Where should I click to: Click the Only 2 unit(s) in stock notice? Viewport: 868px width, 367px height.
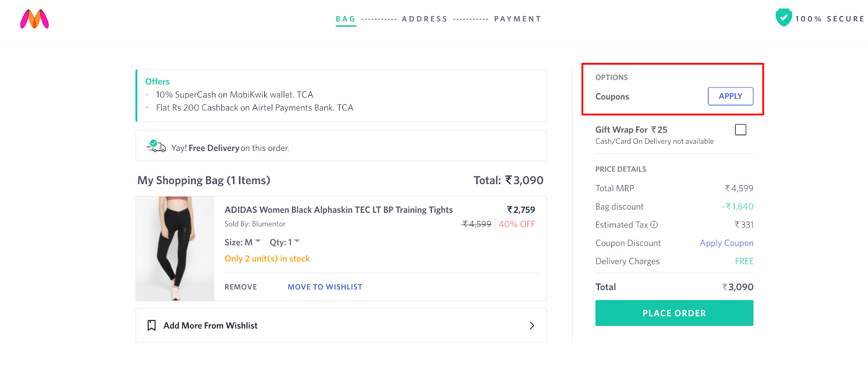267,258
